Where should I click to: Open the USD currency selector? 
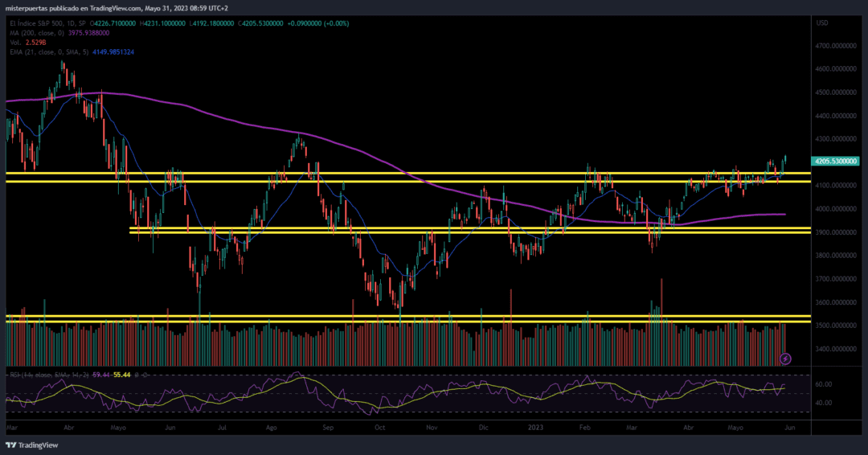point(822,23)
